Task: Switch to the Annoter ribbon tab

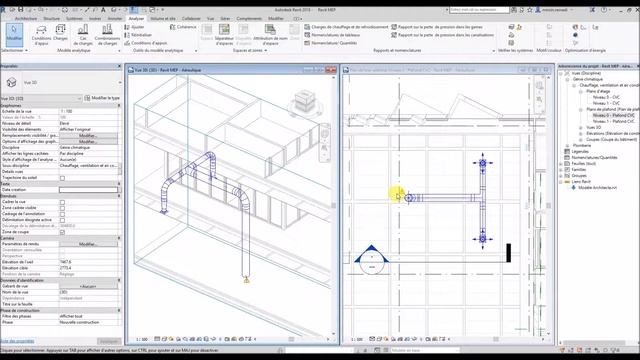Action: click(115, 18)
